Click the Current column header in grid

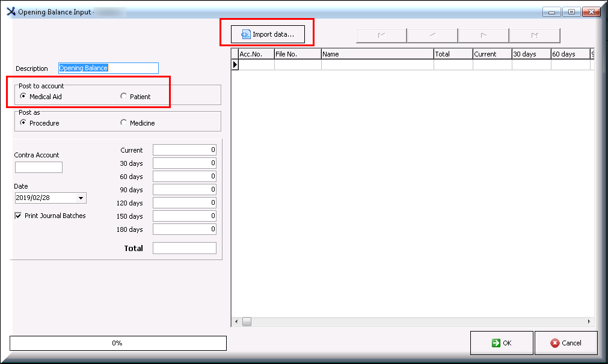tap(493, 54)
